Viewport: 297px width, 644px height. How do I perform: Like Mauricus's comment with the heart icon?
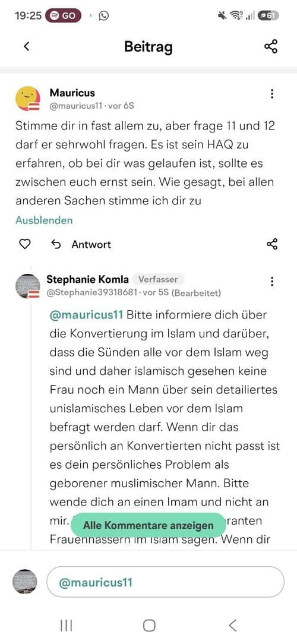click(25, 244)
